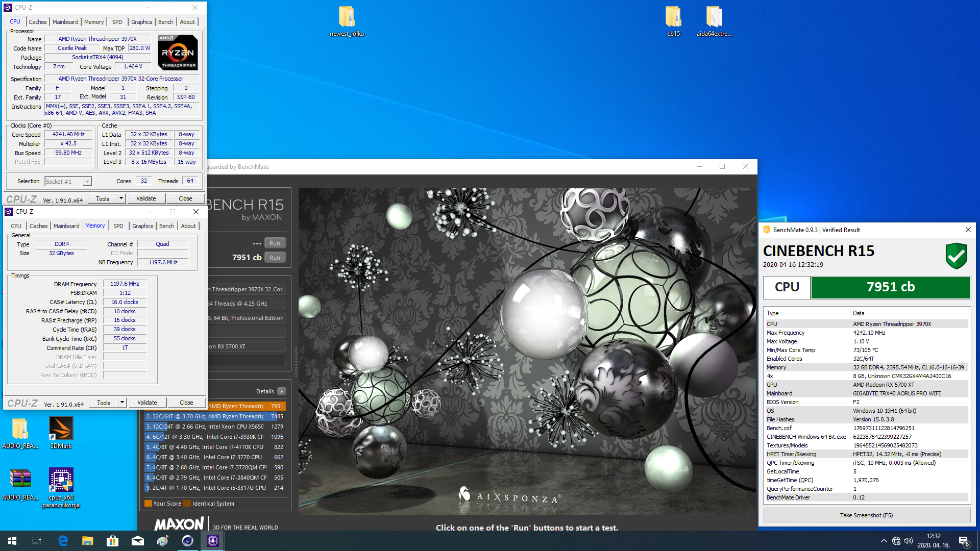
Task: Switch to Caches tab in top CPU-Z
Action: click(37, 22)
